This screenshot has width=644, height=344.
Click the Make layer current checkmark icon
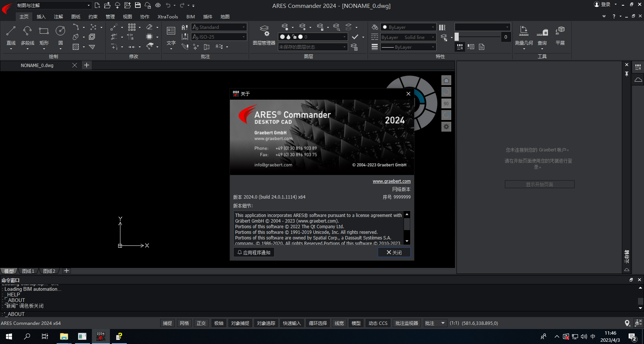coord(355,37)
